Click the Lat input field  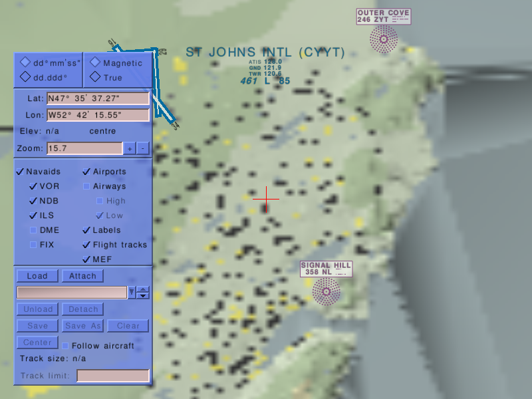[x=98, y=98]
